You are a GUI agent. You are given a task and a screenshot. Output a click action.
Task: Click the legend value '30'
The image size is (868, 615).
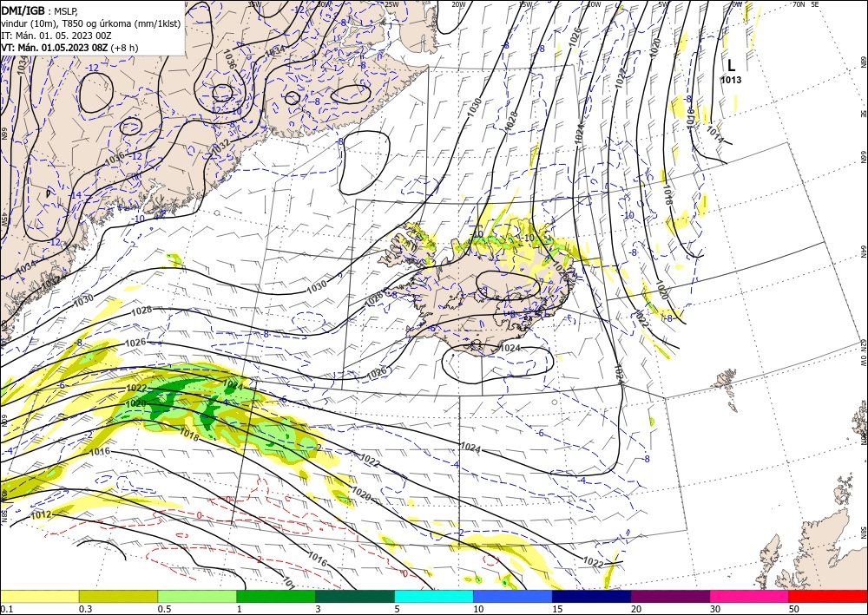tap(715, 609)
